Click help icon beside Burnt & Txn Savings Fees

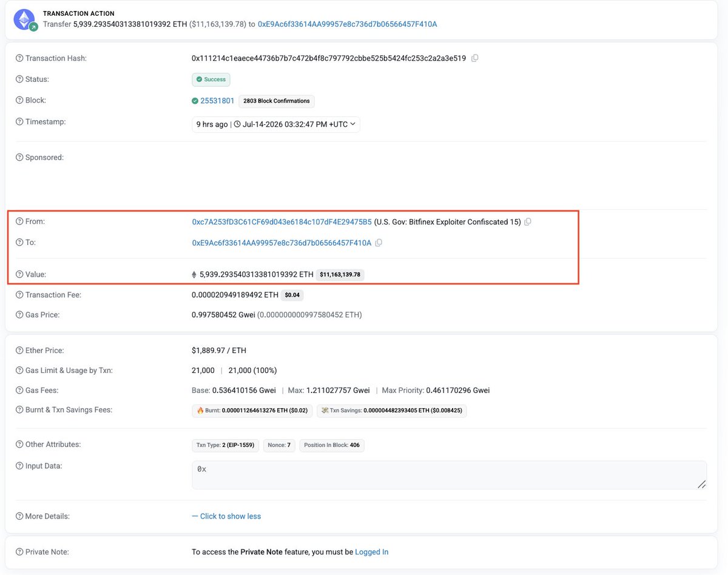(19, 410)
